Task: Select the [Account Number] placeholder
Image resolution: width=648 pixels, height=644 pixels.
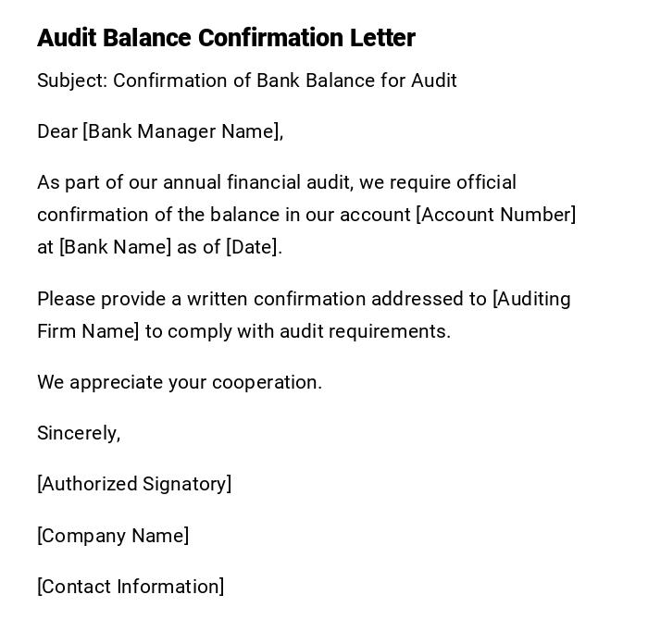Action: (496, 215)
